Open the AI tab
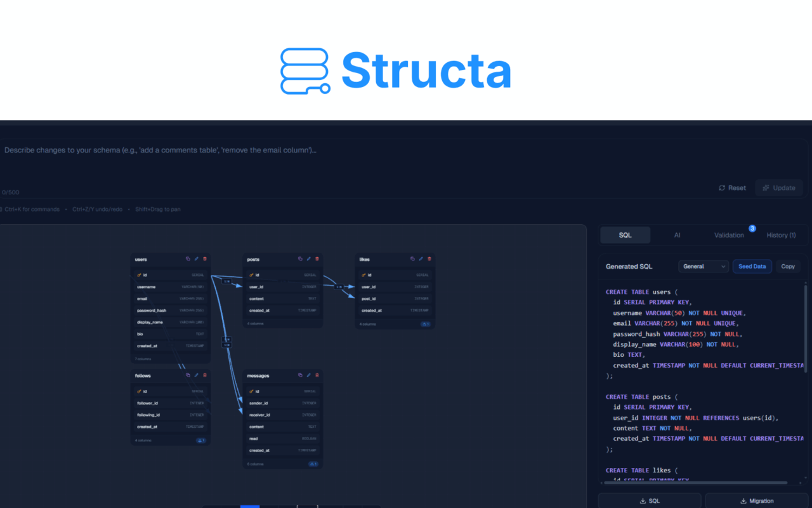Image resolution: width=812 pixels, height=508 pixels. (677, 235)
